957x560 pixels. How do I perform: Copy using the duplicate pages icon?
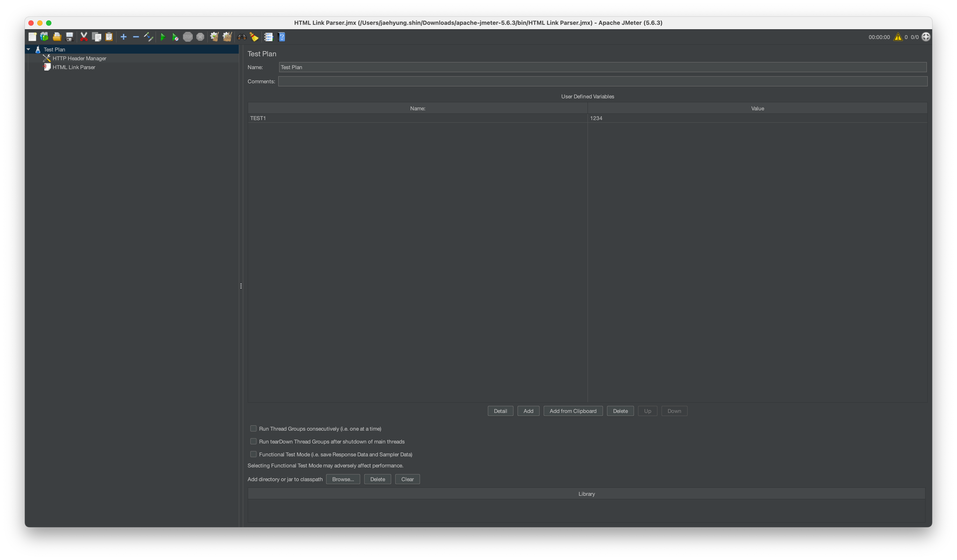pyautogui.click(x=96, y=37)
